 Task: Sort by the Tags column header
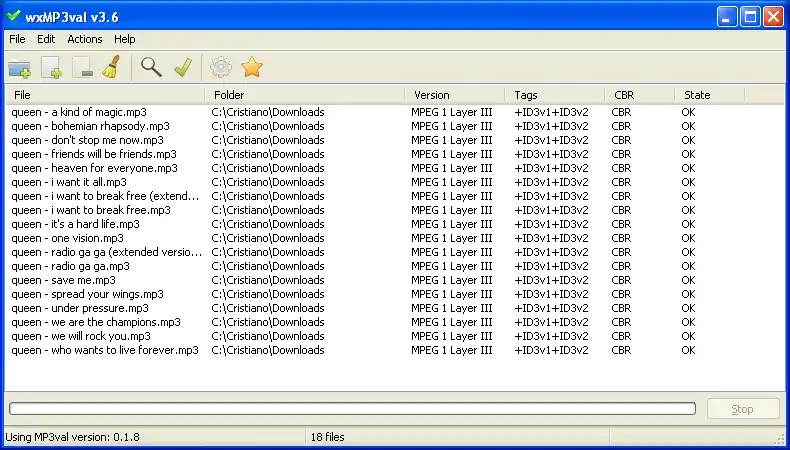point(555,95)
